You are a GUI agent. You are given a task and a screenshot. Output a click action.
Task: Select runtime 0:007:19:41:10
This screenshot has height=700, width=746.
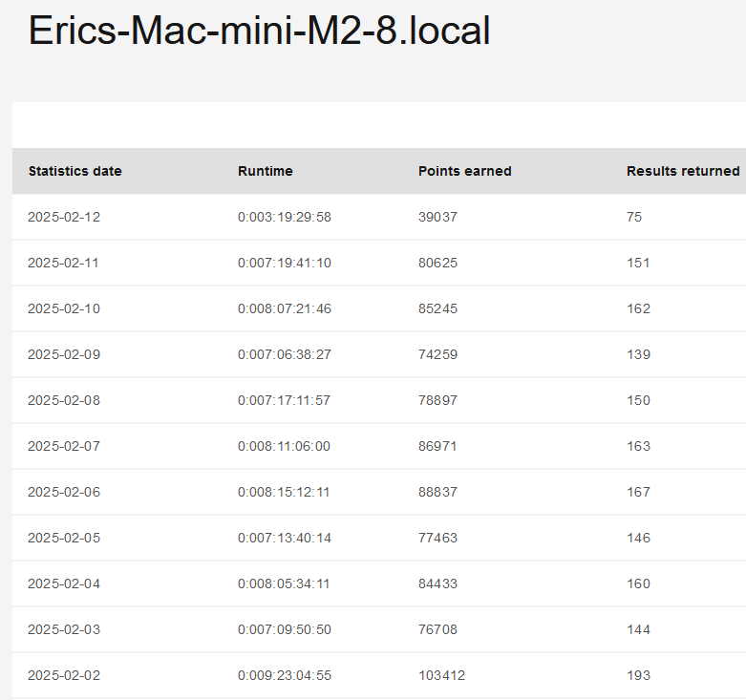(285, 263)
